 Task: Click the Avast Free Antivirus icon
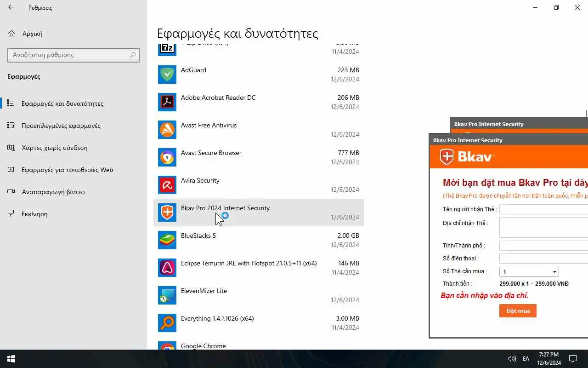click(167, 130)
